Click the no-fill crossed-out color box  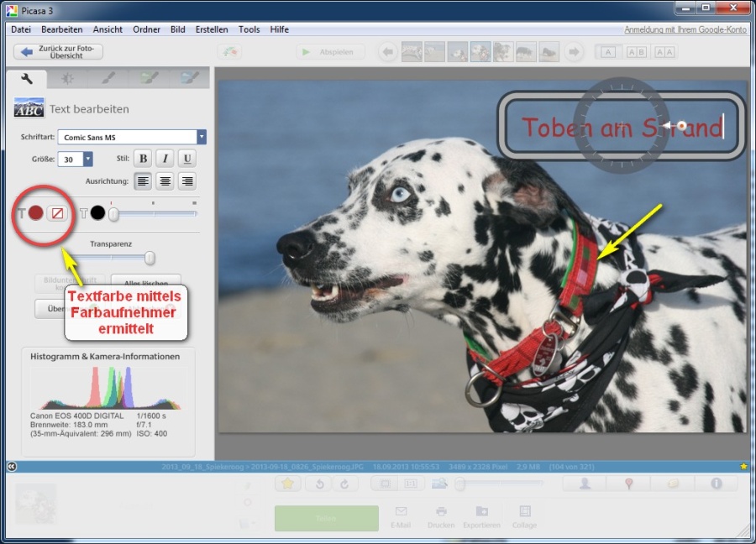click(x=56, y=213)
